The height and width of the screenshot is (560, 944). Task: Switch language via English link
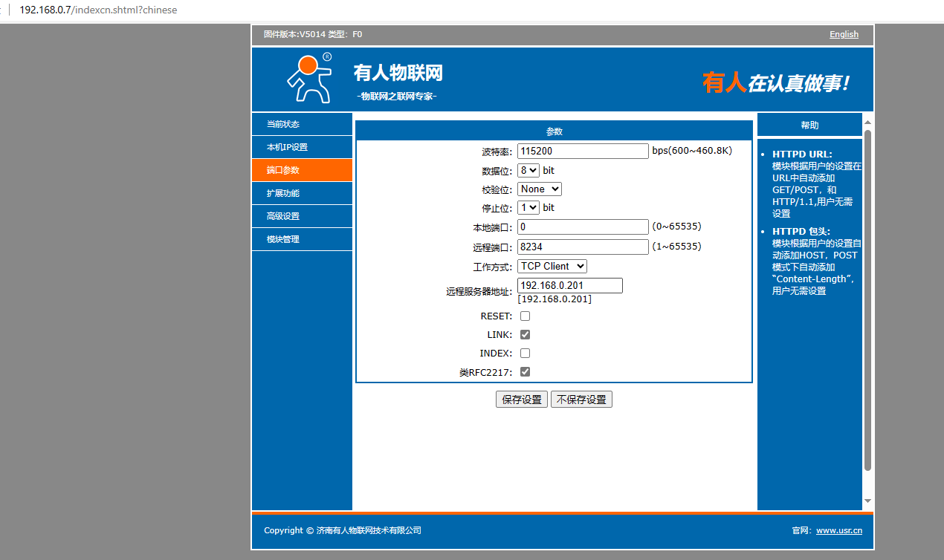tap(844, 34)
